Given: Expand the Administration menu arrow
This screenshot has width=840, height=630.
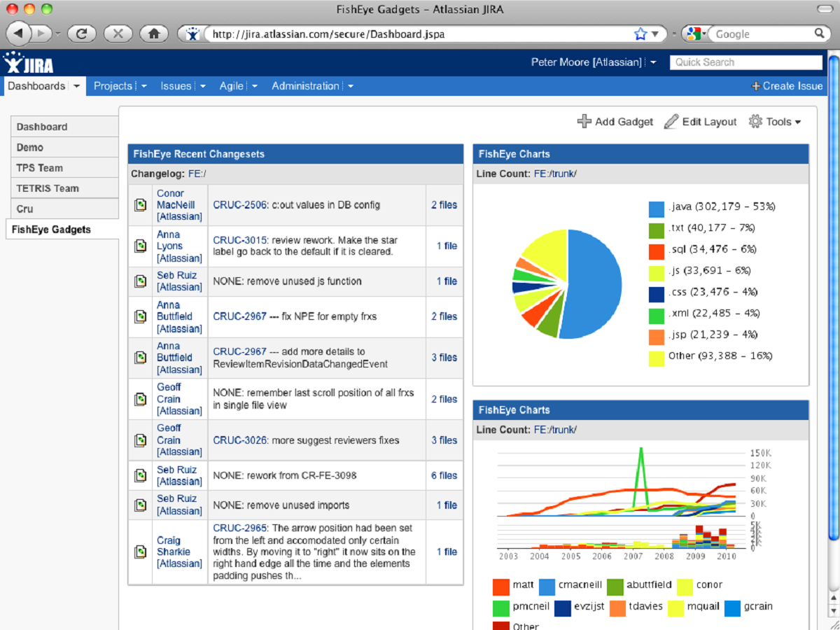Looking at the screenshot, I should coord(350,87).
